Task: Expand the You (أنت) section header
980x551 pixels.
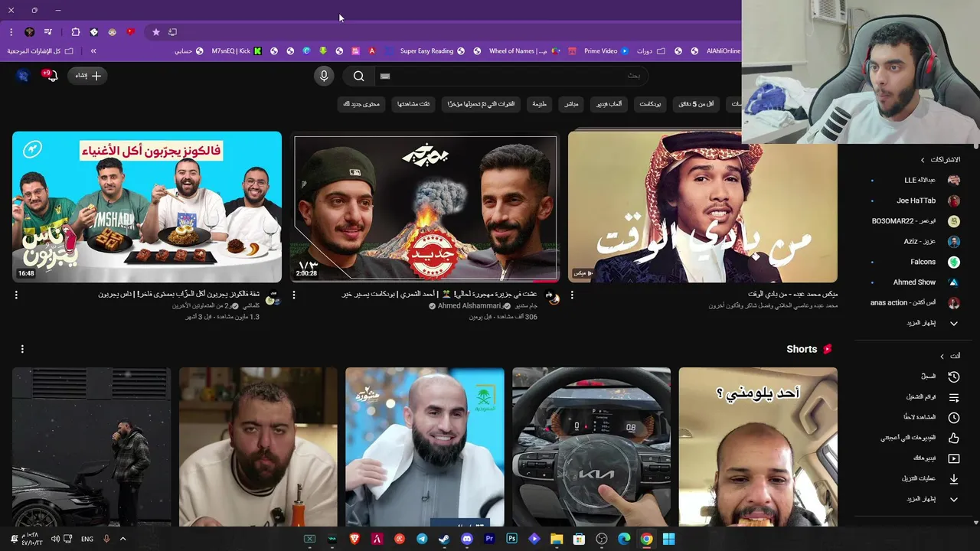Action: 950,356
